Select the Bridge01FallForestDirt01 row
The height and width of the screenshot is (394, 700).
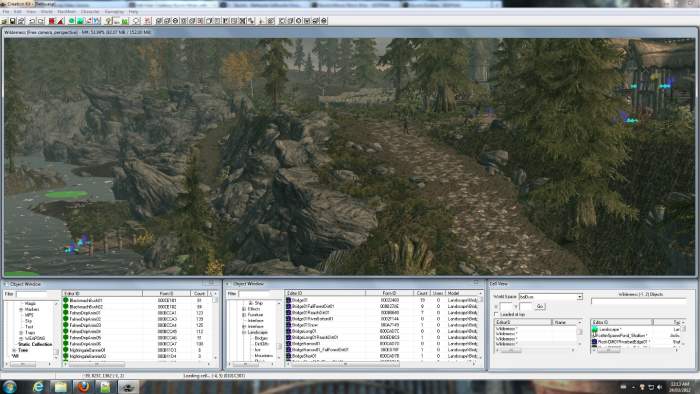coord(382,307)
